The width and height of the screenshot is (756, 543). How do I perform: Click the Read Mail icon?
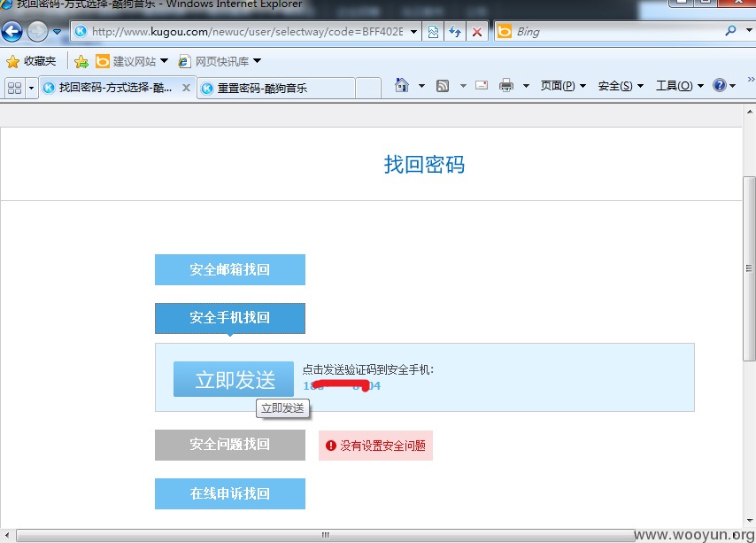(x=482, y=85)
